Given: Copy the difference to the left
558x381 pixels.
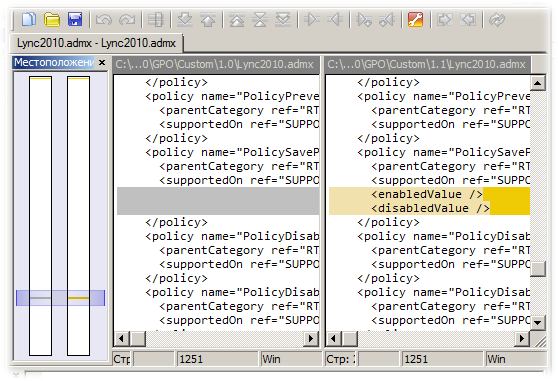Looking at the screenshot, I should click(335, 20).
